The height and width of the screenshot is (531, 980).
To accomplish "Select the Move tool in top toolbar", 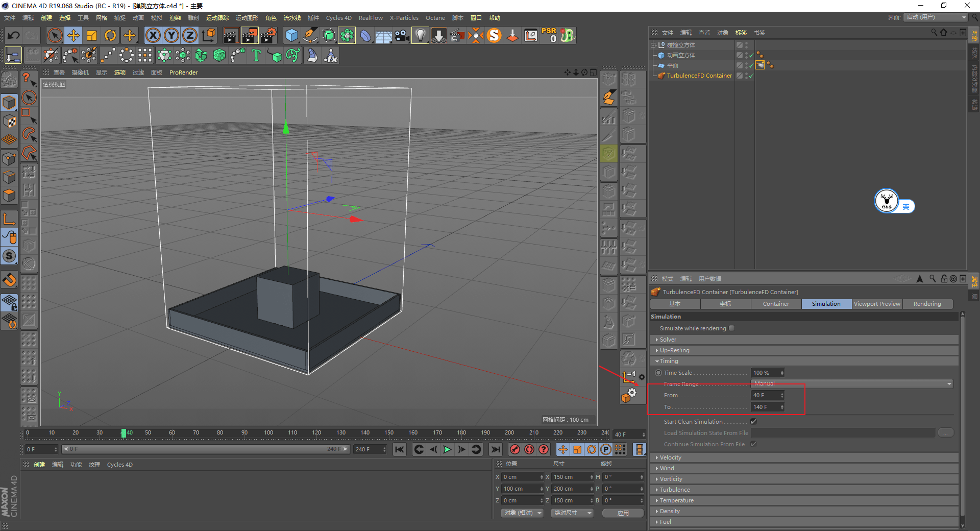I will [73, 35].
